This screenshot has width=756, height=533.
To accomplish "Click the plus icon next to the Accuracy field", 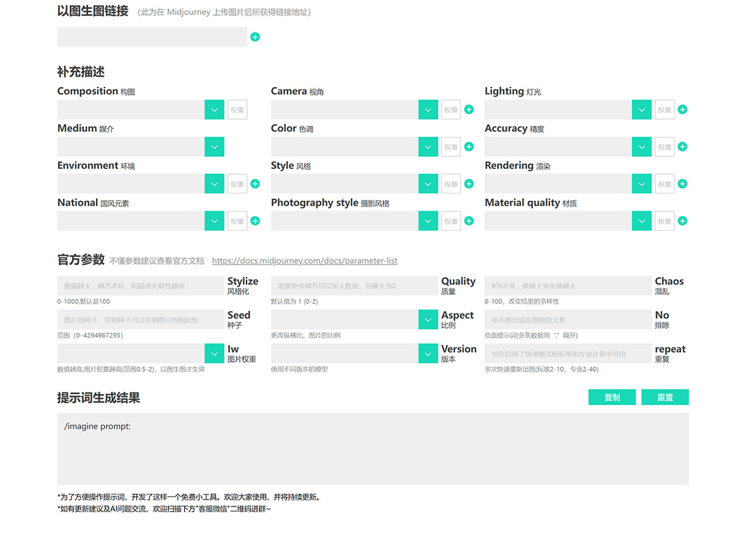I will [682, 146].
